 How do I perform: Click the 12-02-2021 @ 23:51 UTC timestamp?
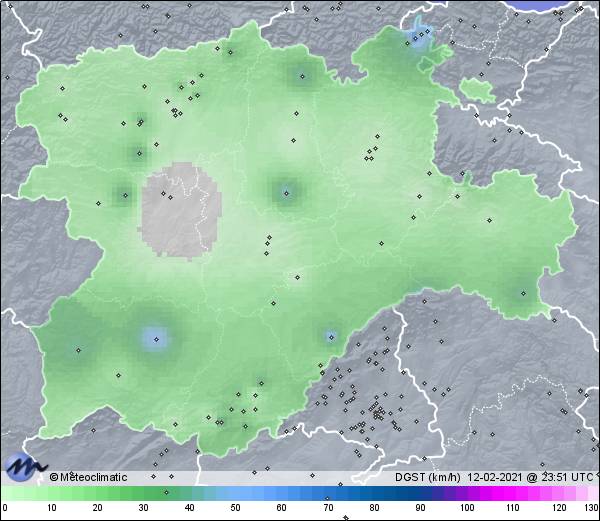[530, 477]
